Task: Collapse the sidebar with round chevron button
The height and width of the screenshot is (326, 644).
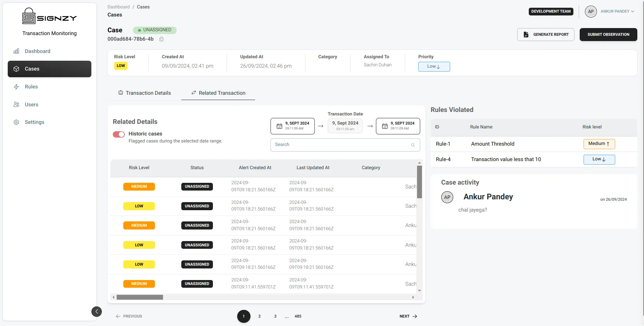Action: (97, 312)
